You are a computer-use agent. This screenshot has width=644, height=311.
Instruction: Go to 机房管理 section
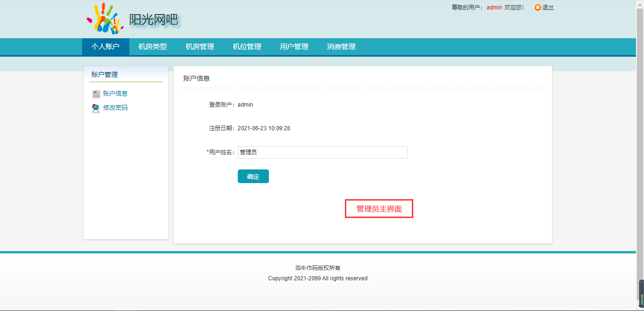(200, 47)
